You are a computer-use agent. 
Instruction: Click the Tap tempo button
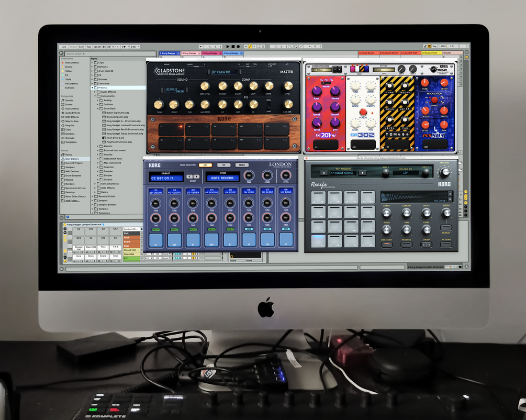(x=89, y=47)
